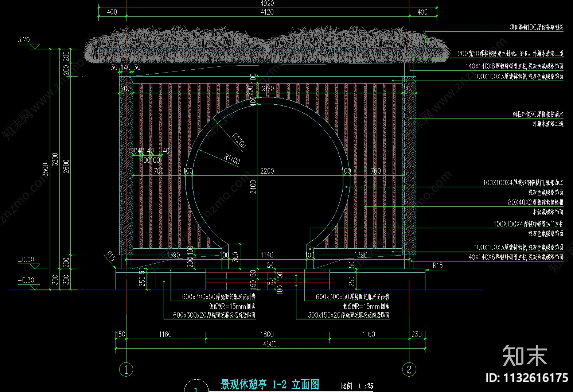Click the annotation beginning '200宽50厚柳桉防腐木封板'

coord(510,54)
